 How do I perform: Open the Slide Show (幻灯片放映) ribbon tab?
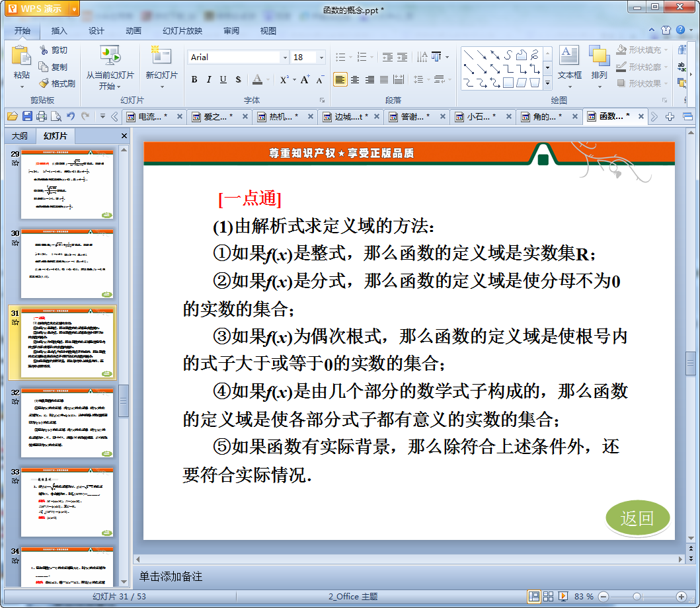182,31
